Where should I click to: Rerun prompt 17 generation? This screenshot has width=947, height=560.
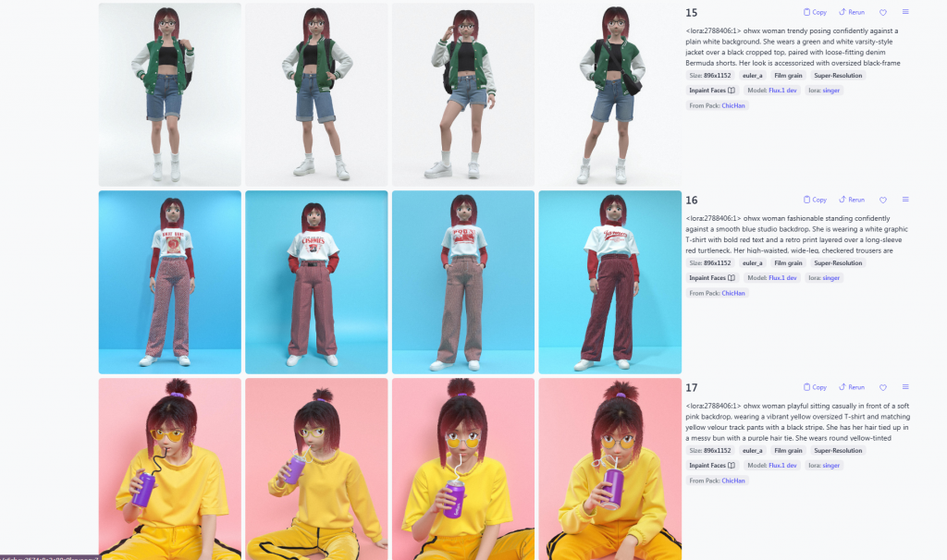point(852,387)
